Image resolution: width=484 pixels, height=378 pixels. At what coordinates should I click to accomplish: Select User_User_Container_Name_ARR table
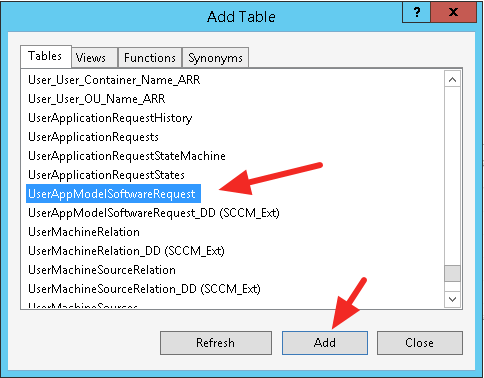point(114,80)
